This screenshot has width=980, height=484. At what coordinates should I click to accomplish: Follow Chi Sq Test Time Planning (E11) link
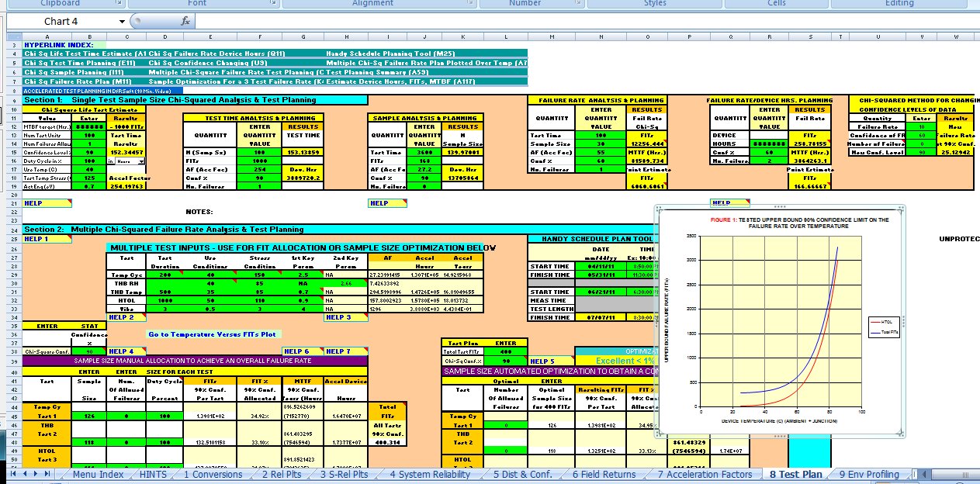click(79, 62)
